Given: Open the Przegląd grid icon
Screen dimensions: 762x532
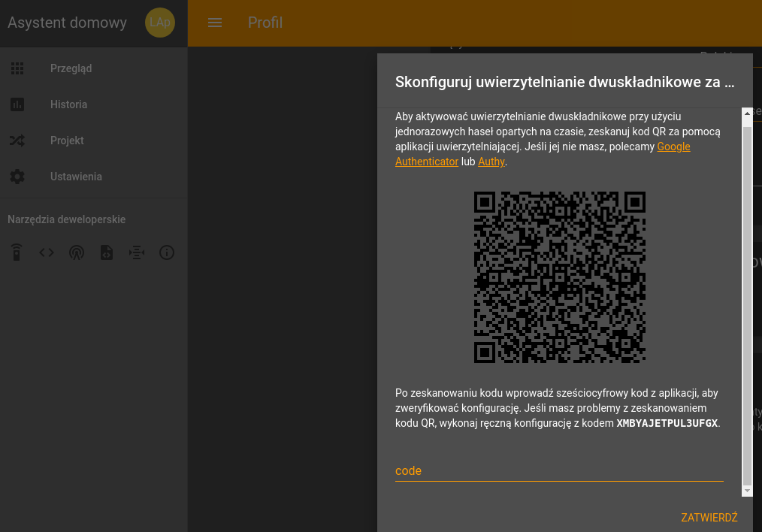Looking at the screenshot, I should 17,68.
